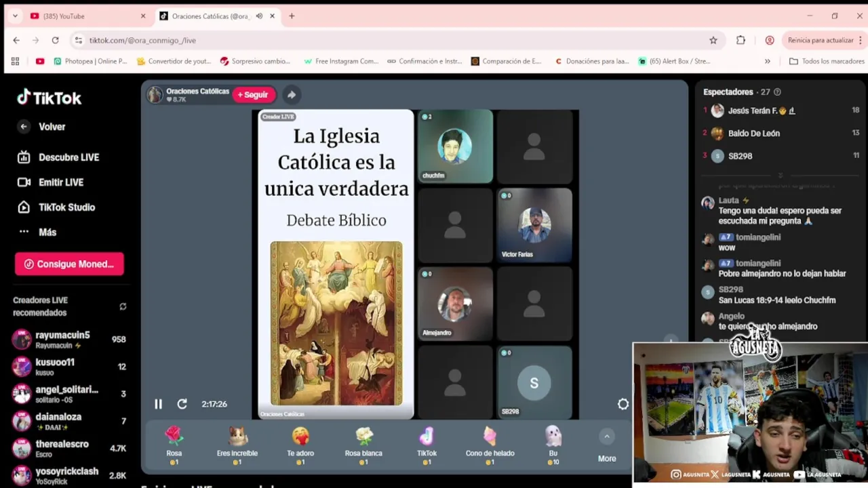The height and width of the screenshot is (488, 868).
Task: Reload the browser page
Action: pos(56,41)
